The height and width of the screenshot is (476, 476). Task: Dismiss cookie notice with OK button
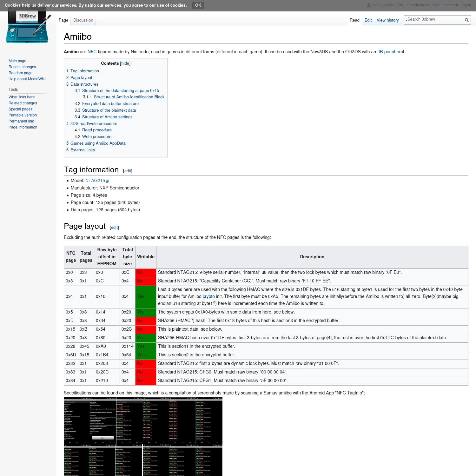coord(198,5)
